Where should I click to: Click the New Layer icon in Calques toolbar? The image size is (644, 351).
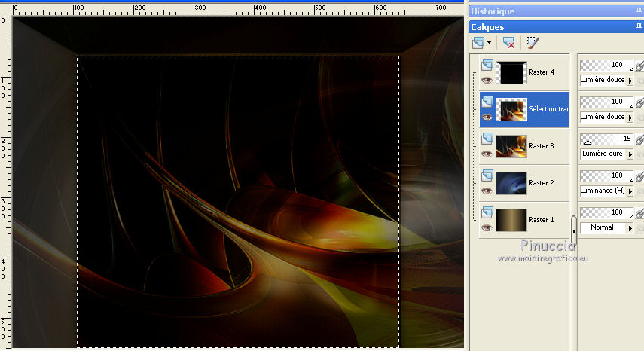point(479,43)
